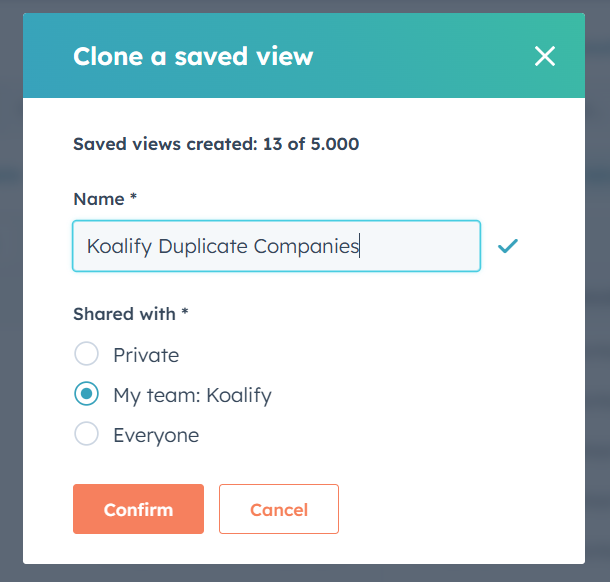
Task: Select the Everyone sharing radio button
Action: click(x=87, y=434)
